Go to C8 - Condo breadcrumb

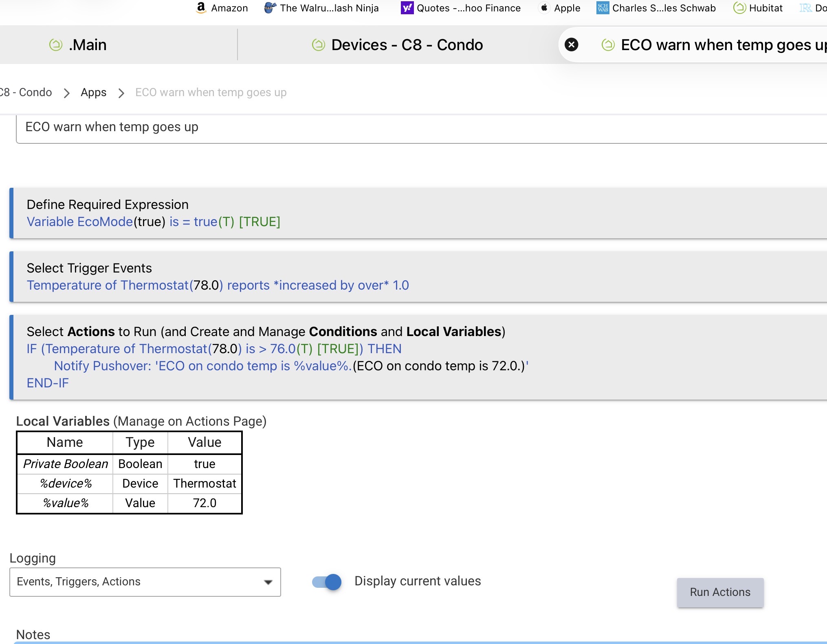tap(27, 92)
